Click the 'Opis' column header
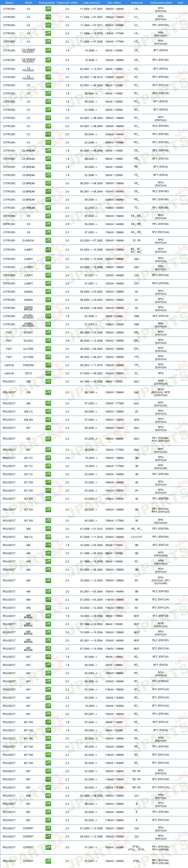 180,3
